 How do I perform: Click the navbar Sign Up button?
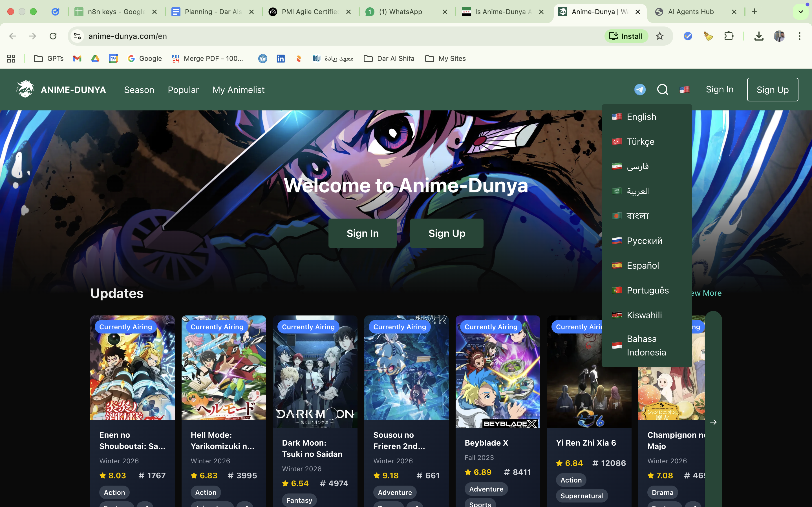pyautogui.click(x=772, y=90)
